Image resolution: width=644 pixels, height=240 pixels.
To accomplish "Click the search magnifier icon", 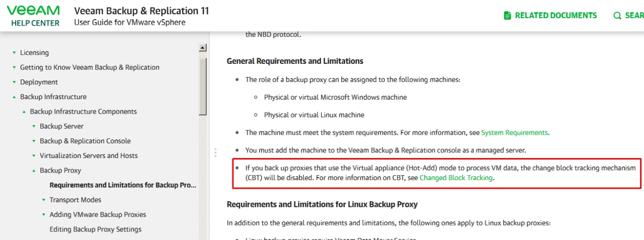I will click(x=617, y=16).
